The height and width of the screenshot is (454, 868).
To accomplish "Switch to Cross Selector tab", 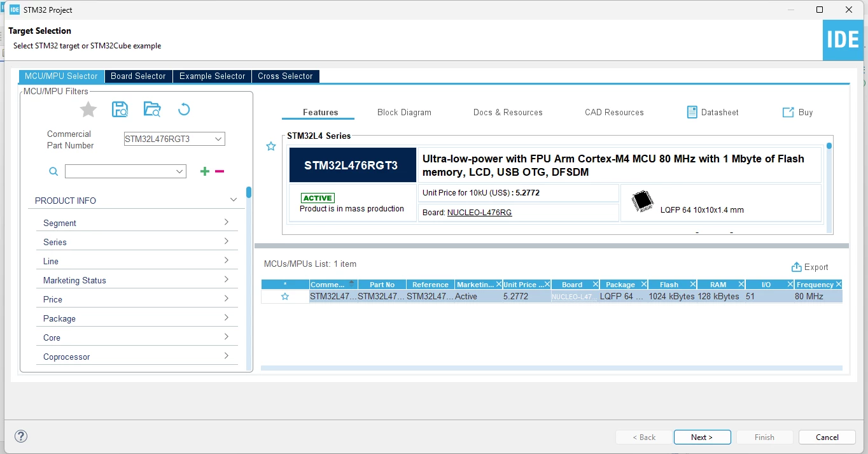I will tap(285, 76).
